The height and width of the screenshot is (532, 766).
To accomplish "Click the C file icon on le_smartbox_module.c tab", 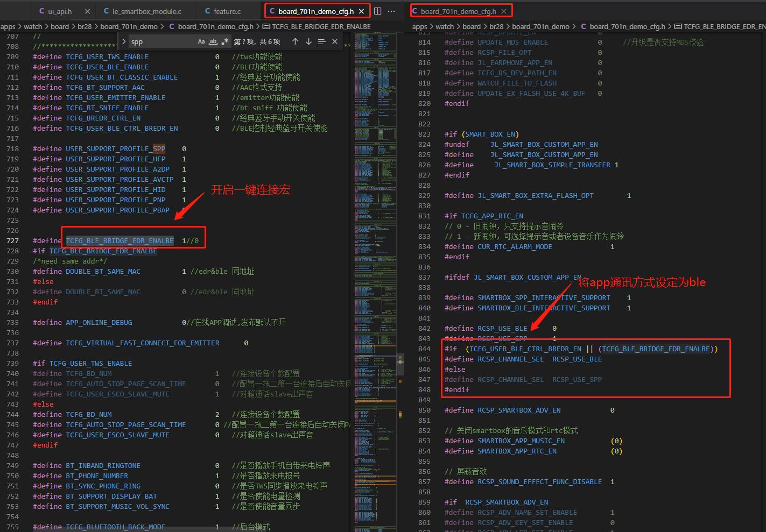I will (107, 11).
